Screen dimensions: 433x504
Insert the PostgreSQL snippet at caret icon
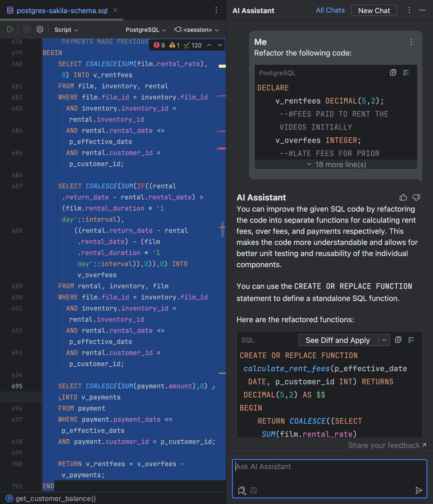(406, 73)
